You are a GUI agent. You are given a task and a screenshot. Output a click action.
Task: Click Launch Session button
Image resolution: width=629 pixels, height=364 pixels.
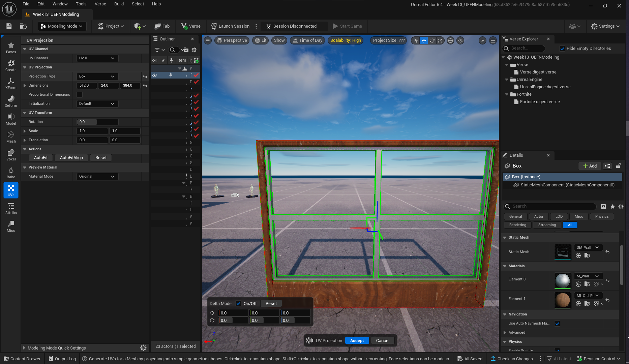click(x=230, y=26)
